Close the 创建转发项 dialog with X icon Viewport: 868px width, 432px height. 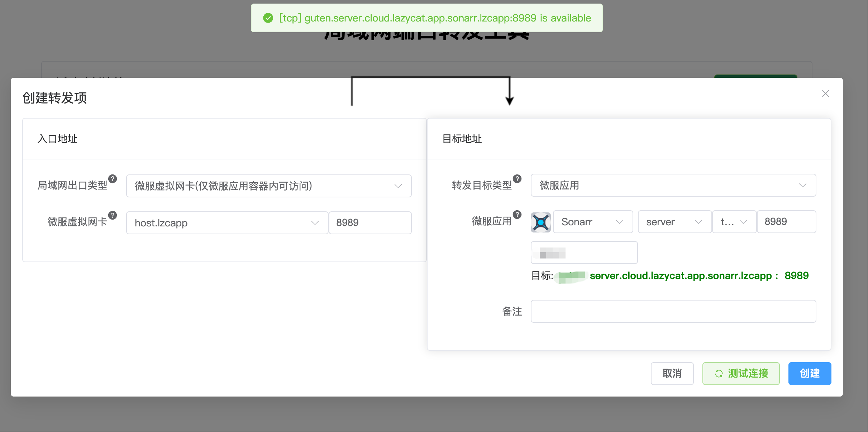click(826, 93)
